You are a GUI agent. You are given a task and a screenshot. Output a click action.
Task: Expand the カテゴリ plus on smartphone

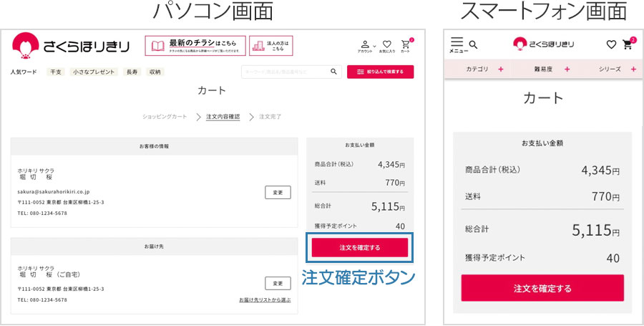(501, 69)
